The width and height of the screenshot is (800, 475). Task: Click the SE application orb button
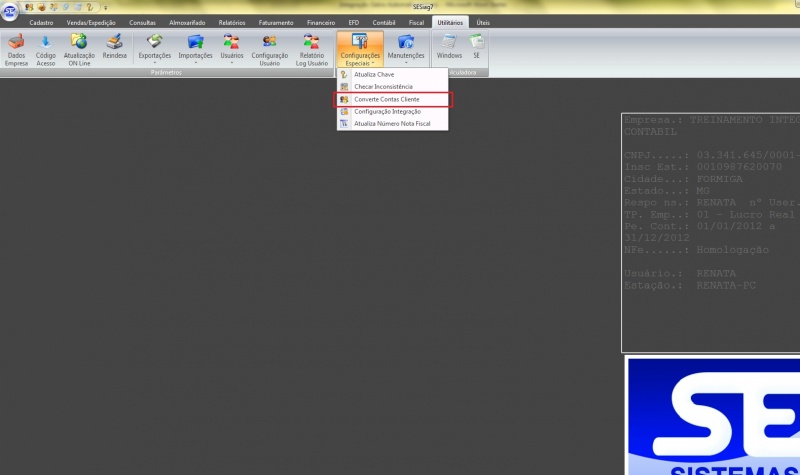point(9,13)
